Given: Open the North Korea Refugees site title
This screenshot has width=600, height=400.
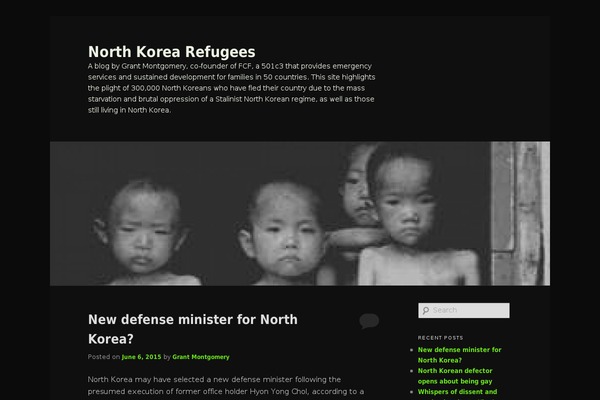Looking at the screenshot, I should click(x=171, y=52).
